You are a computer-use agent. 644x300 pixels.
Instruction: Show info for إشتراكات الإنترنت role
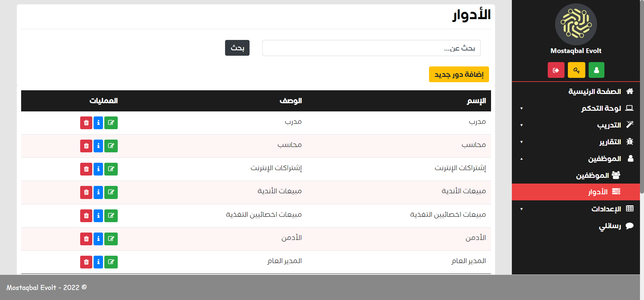click(98, 169)
